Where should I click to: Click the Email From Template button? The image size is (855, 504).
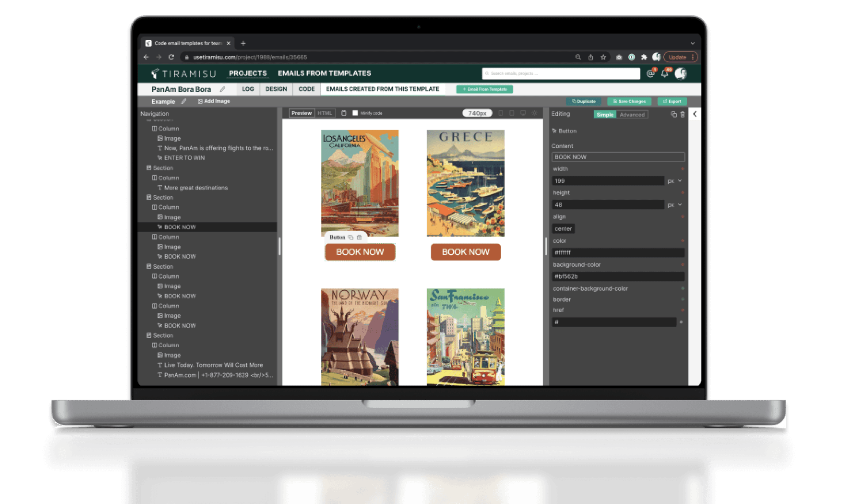[484, 89]
